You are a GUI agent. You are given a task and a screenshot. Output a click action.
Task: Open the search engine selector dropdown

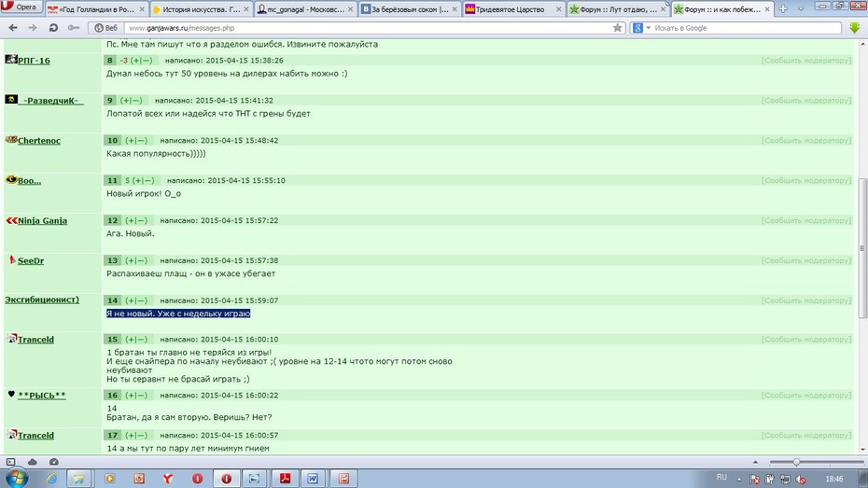(641, 28)
